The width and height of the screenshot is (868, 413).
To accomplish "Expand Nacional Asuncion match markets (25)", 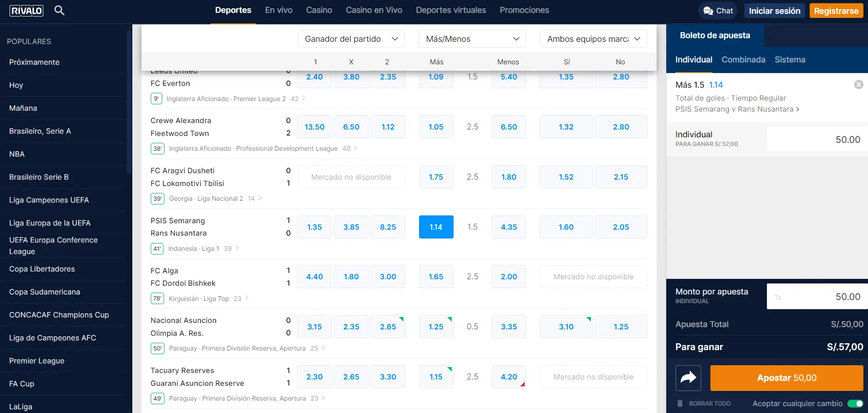I will coord(318,348).
